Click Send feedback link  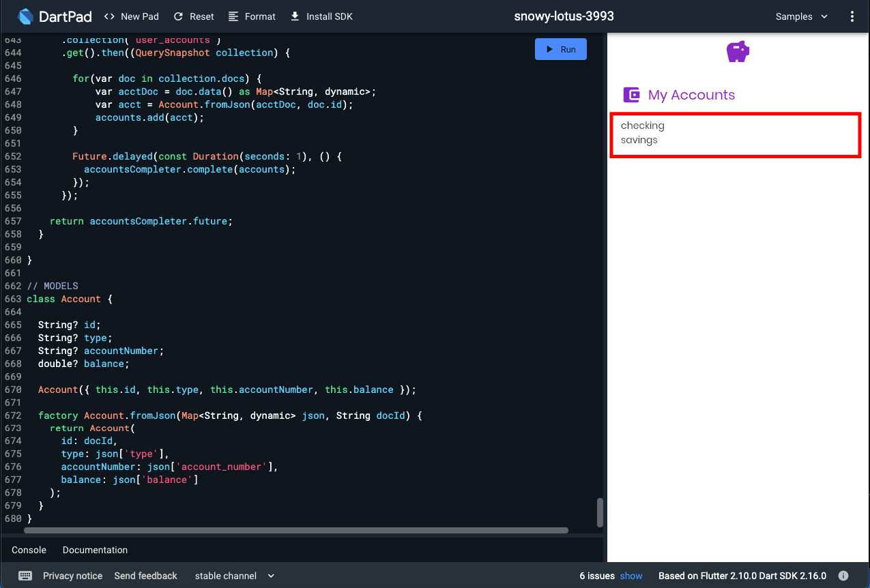point(146,576)
